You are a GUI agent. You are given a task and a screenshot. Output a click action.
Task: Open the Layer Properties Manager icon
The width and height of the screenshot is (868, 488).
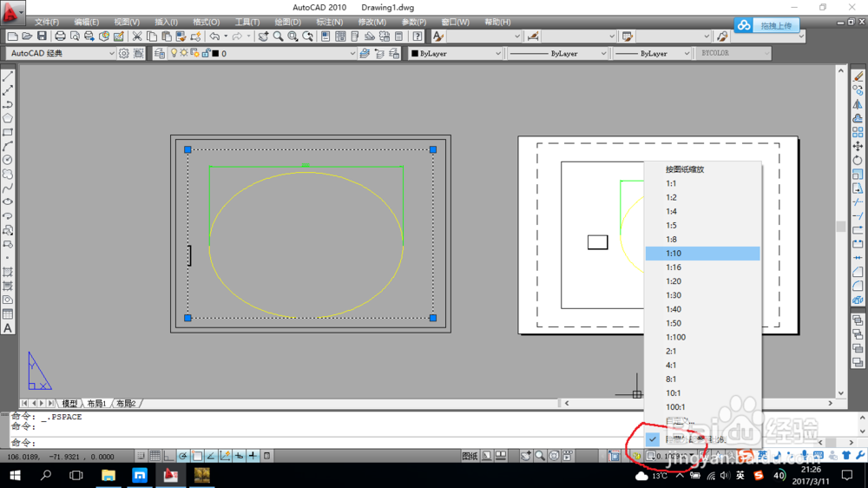pos(160,54)
